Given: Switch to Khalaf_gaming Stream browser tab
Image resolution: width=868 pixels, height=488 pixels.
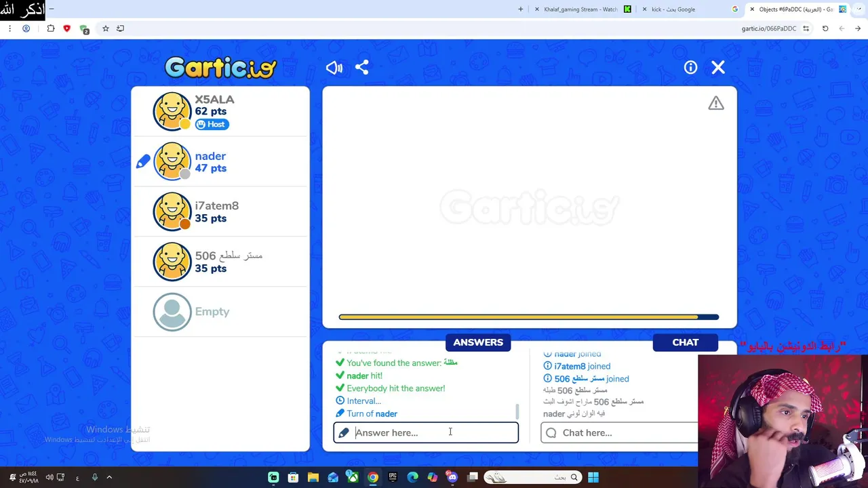Looking at the screenshot, I should point(580,9).
